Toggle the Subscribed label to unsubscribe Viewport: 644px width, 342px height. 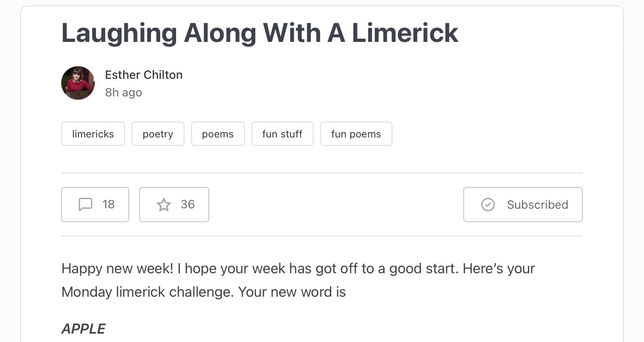point(538,205)
